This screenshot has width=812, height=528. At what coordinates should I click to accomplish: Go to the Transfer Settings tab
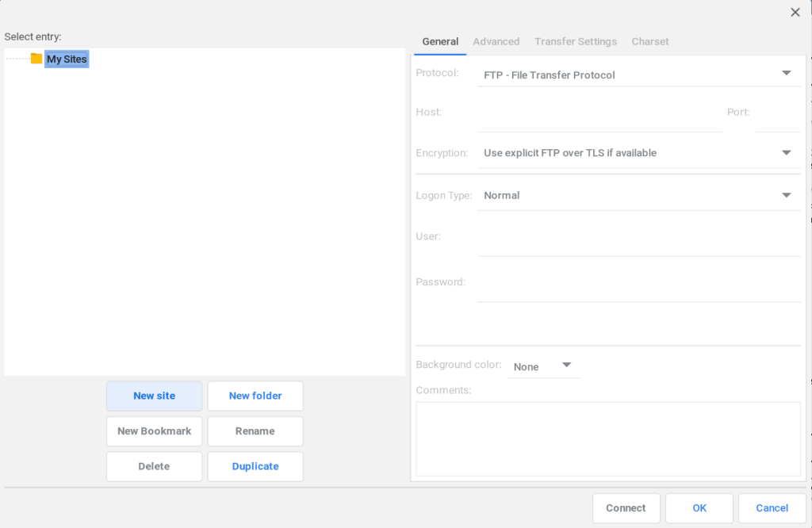coord(576,41)
